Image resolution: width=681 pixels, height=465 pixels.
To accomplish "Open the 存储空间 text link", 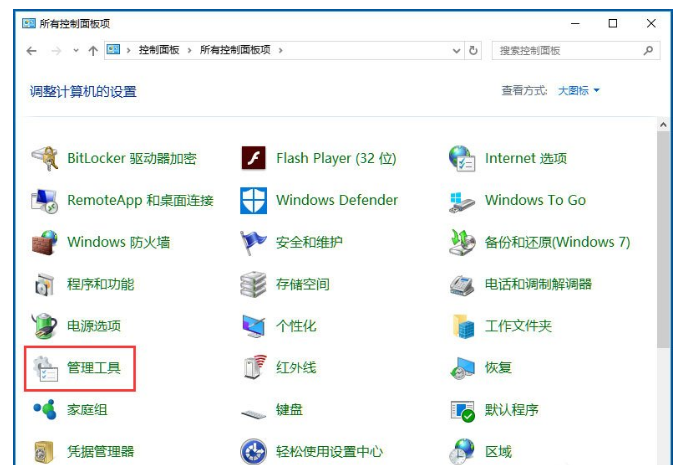I will (303, 284).
